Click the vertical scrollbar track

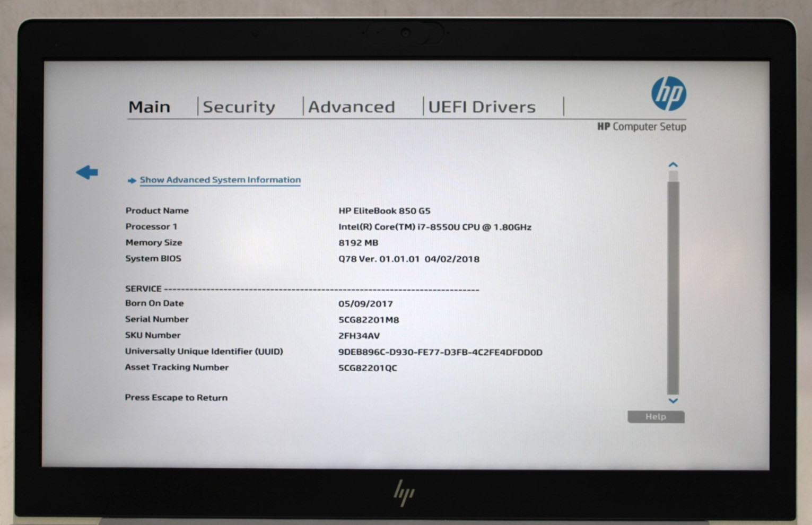(673, 283)
